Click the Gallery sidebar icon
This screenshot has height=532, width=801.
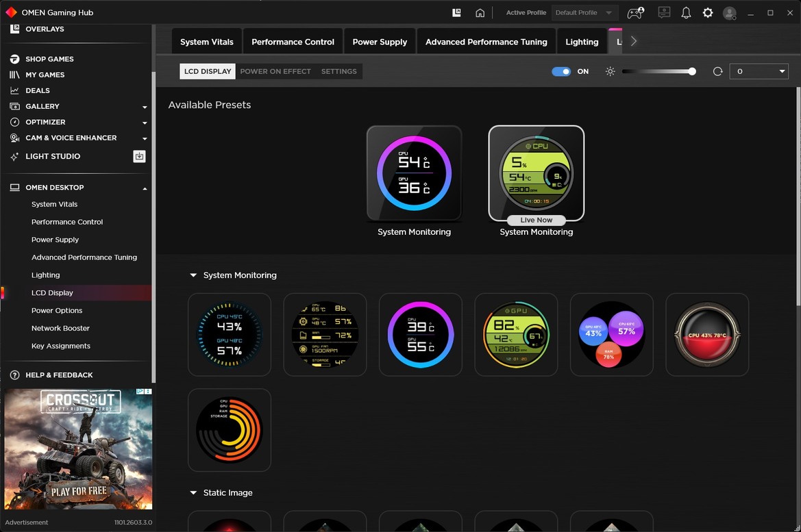[x=15, y=107]
